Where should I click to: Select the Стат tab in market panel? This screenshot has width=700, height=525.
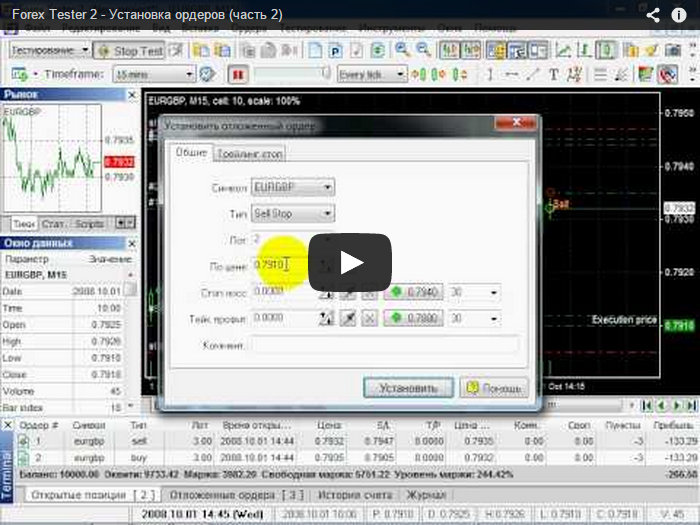54,224
